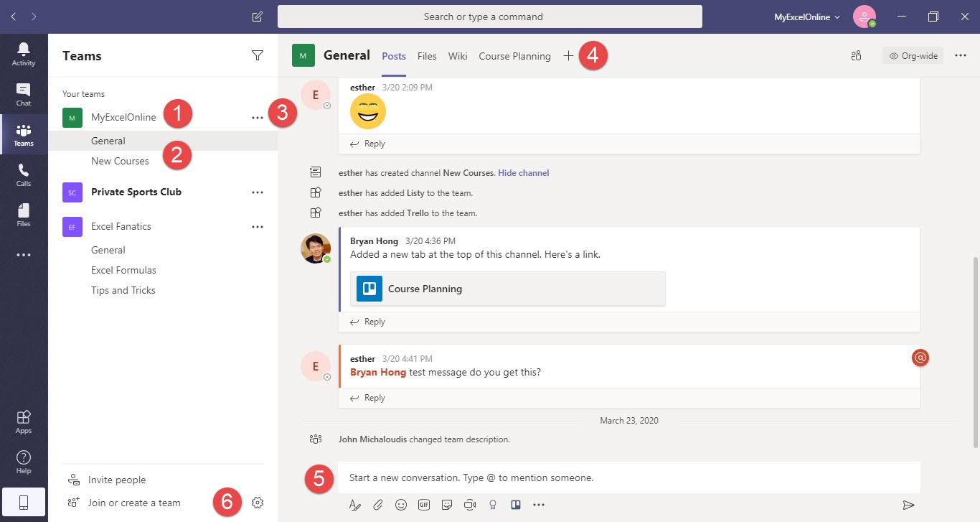Click the Bryan Hong mention in message
The width and height of the screenshot is (980, 522).
[378, 372]
